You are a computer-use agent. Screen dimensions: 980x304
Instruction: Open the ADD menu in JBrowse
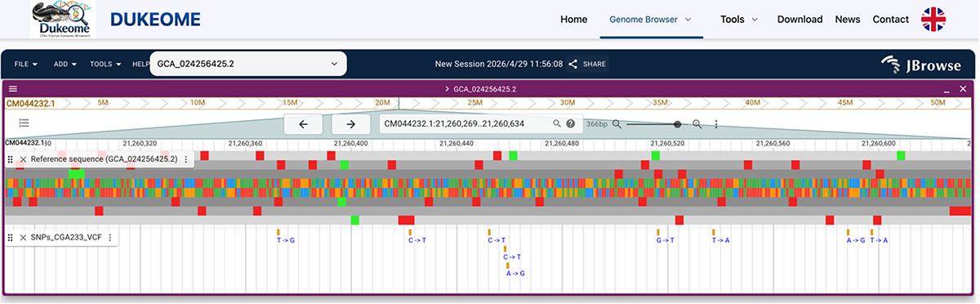click(65, 64)
